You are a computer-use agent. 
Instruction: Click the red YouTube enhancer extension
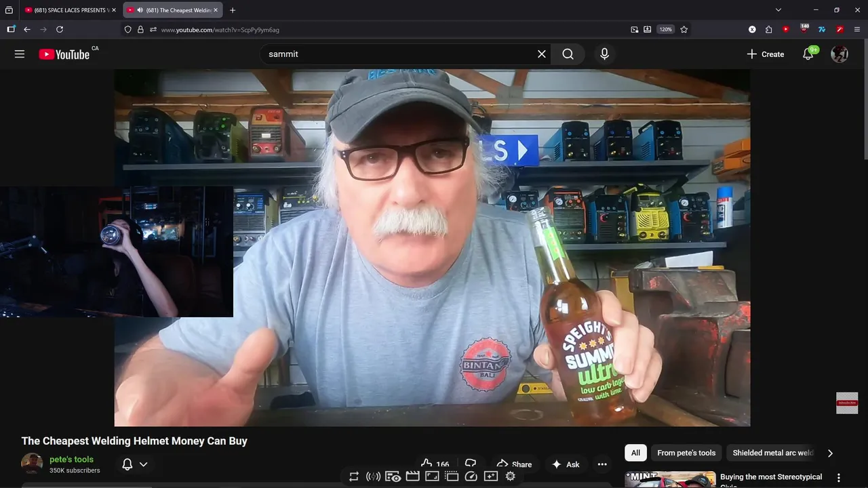(x=785, y=29)
